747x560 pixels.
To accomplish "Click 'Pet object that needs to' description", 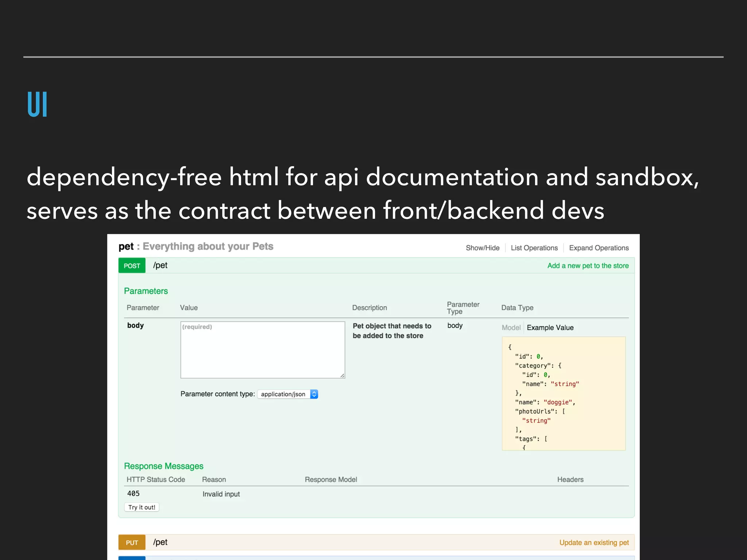I will (x=392, y=326).
